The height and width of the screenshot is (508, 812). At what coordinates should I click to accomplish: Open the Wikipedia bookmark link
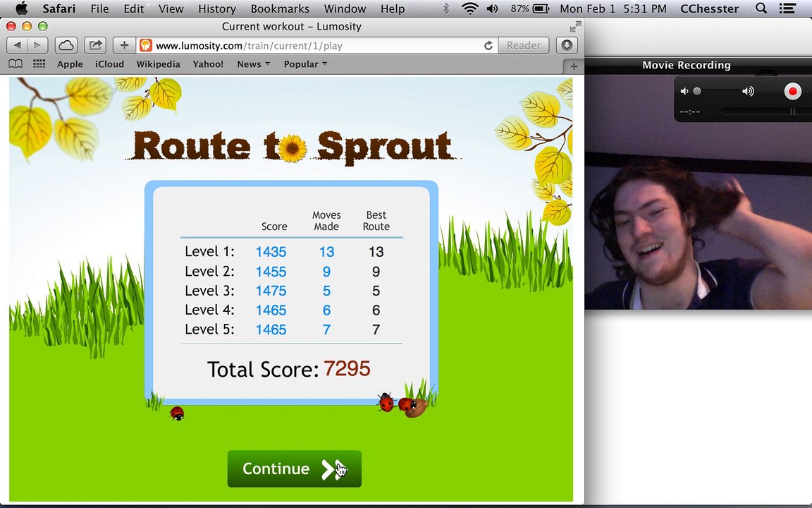(x=158, y=64)
